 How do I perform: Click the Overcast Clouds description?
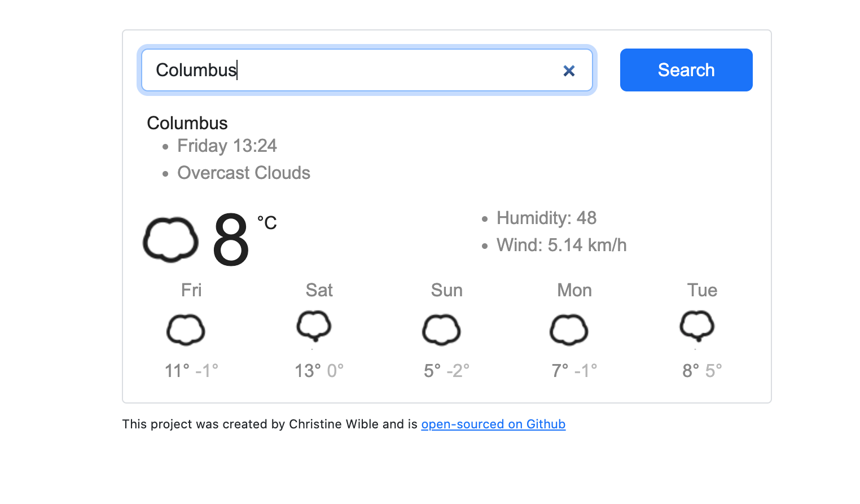pos(244,173)
